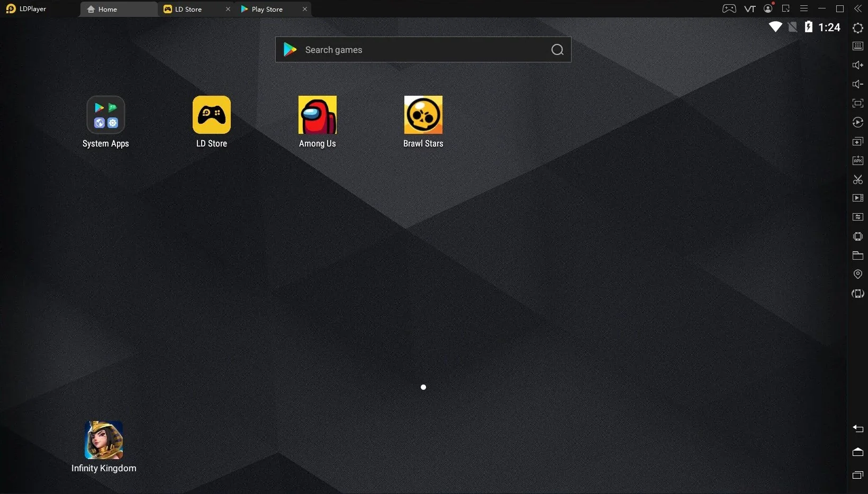Start the screen video recorder
The width and height of the screenshot is (868, 494).
857,198
